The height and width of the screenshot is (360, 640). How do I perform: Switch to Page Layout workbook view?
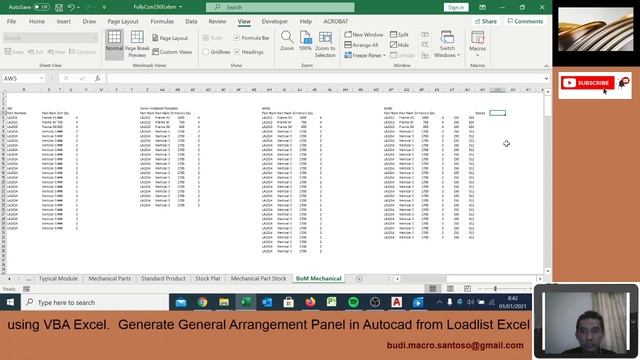(170, 38)
